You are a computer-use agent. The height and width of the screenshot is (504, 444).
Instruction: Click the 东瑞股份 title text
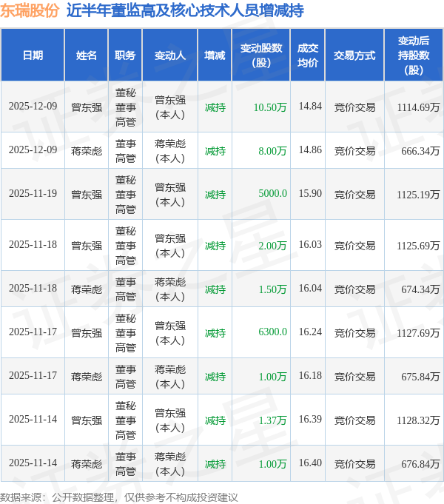coord(30,10)
